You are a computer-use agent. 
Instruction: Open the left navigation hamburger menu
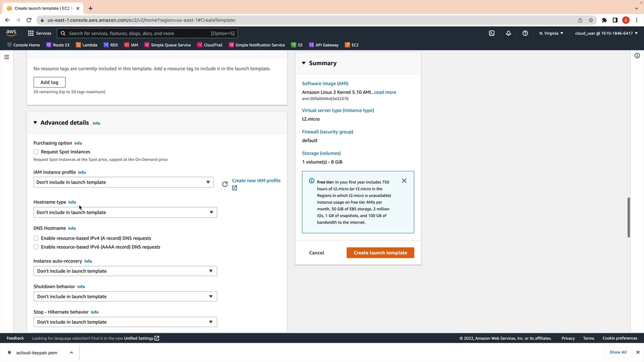tap(7, 57)
